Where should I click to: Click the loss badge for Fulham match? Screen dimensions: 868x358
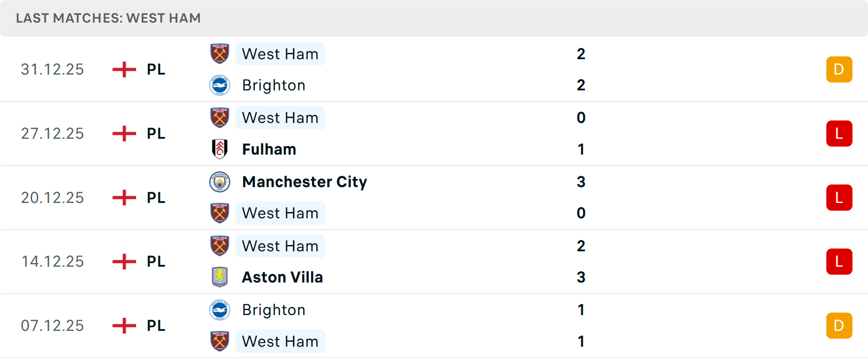coord(839,134)
